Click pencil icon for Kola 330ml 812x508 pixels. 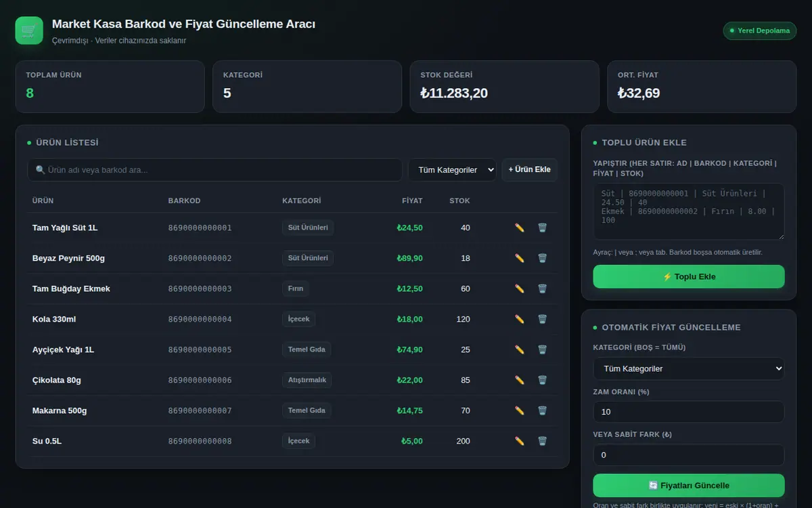click(520, 319)
